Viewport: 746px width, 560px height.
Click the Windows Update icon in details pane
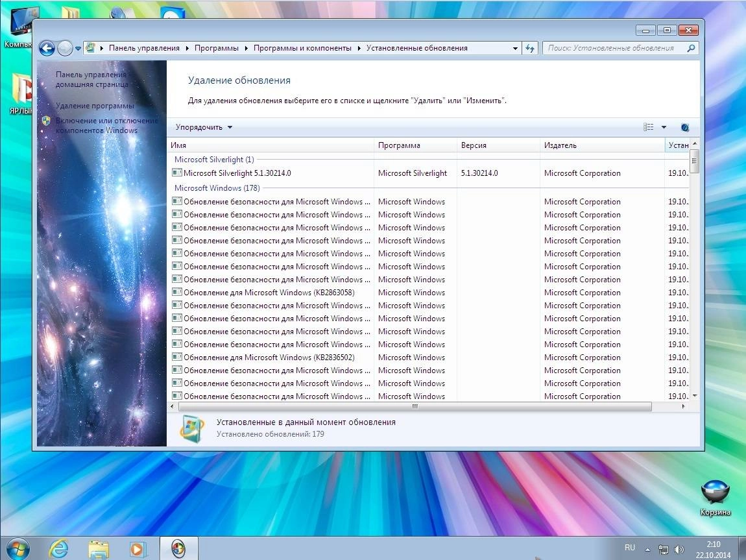(x=192, y=429)
